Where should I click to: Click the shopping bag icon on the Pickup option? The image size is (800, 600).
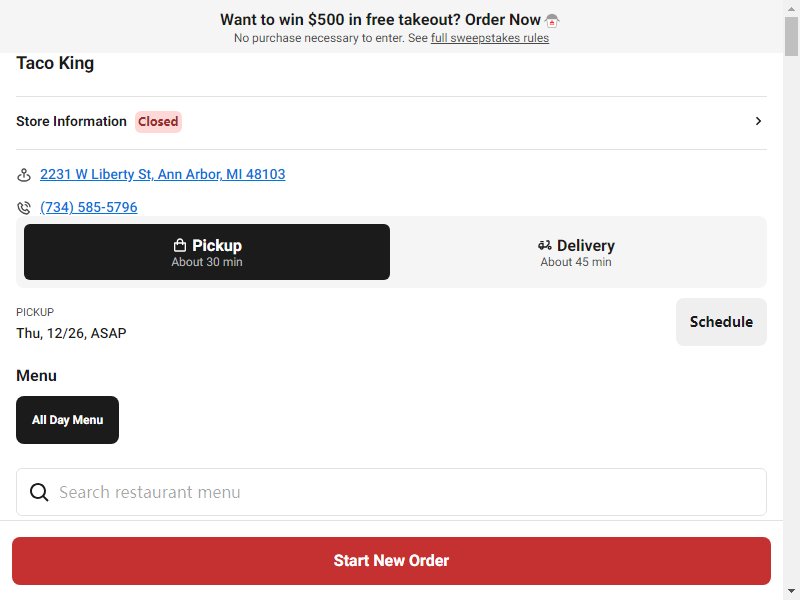tap(180, 245)
